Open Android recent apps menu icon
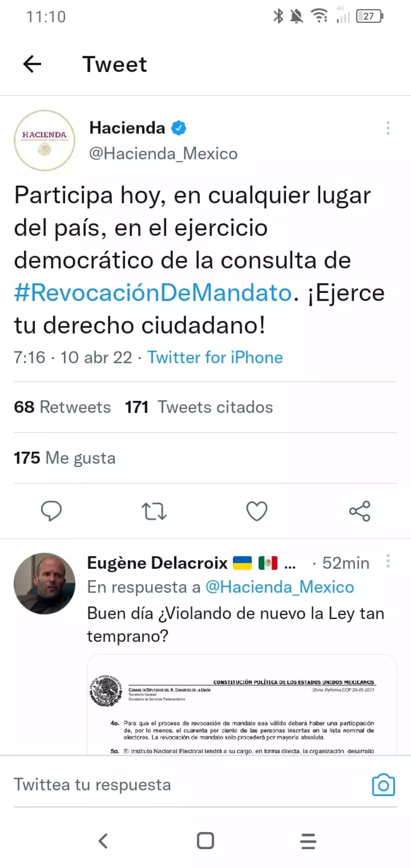The width and height of the screenshot is (411, 868). click(x=308, y=841)
